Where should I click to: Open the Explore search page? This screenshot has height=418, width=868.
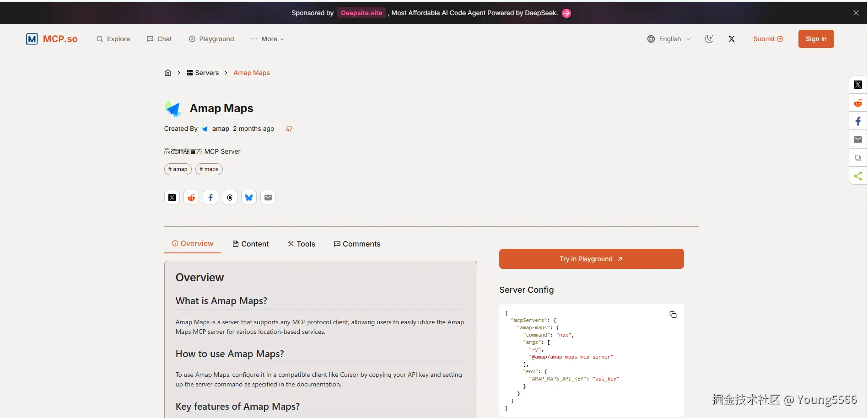point(113,39)
